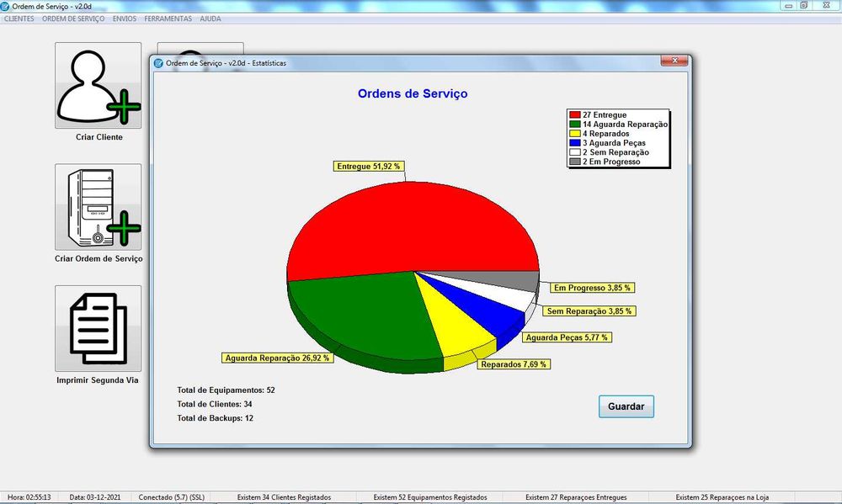Select the Imprimir Segunda Via documents icon
This screenshot has width=842, height=504.
click(x=99, y=328)
